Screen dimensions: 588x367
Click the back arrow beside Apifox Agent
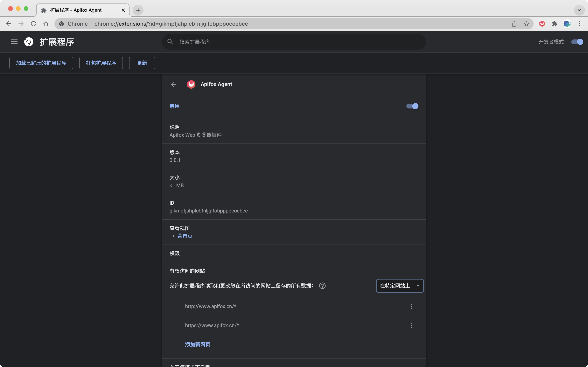tap(173, 84)
